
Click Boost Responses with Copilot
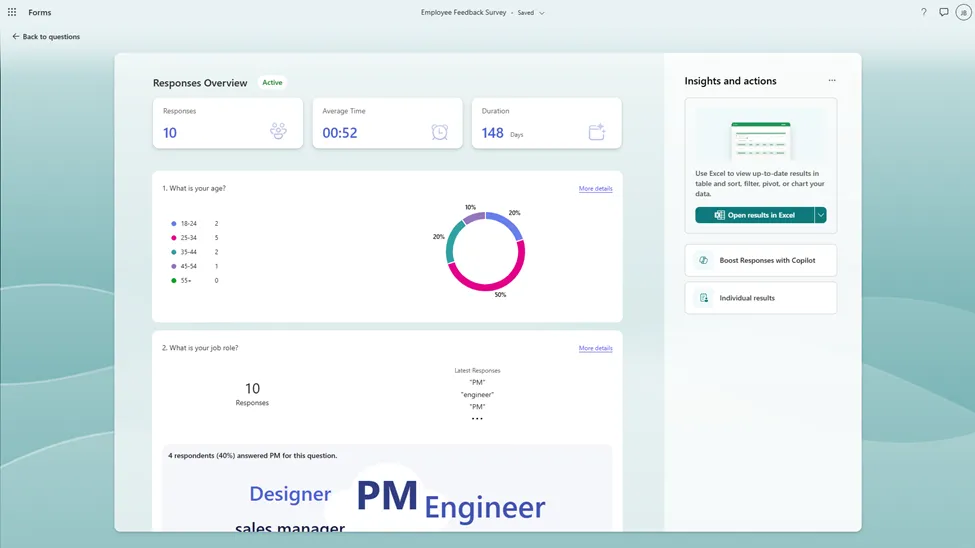click(760, 261)
